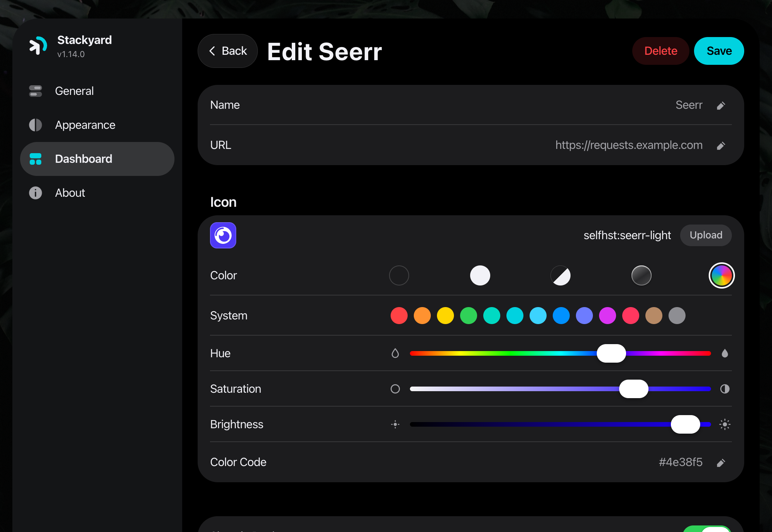Screen dimensions: 772x532
Task: Pick the orange system color swatch
Action: pos(422,316)
